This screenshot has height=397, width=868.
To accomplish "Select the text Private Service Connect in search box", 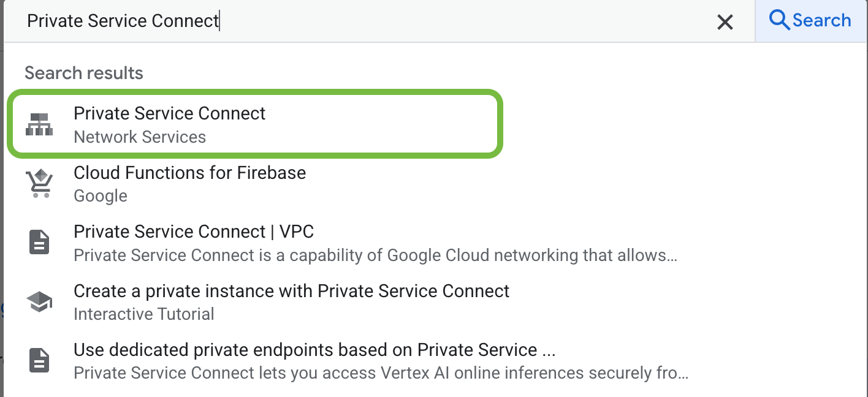I will (x=123, y=20).
